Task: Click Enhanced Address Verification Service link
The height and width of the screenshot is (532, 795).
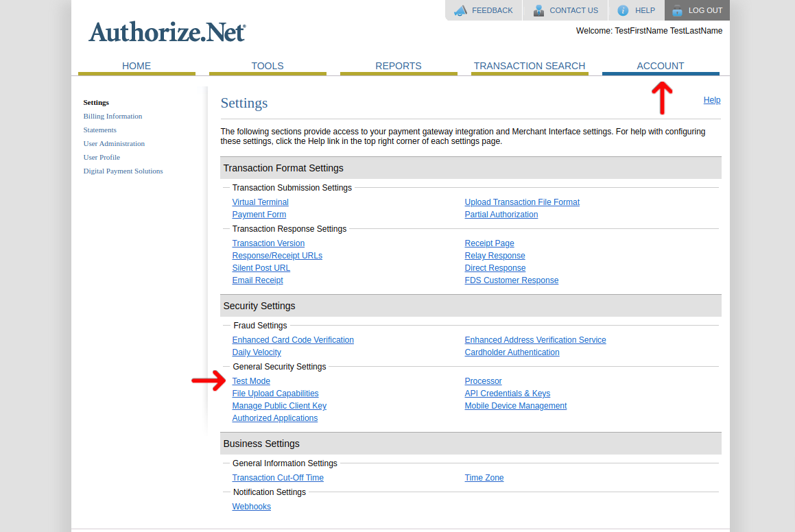Action: 535,340
